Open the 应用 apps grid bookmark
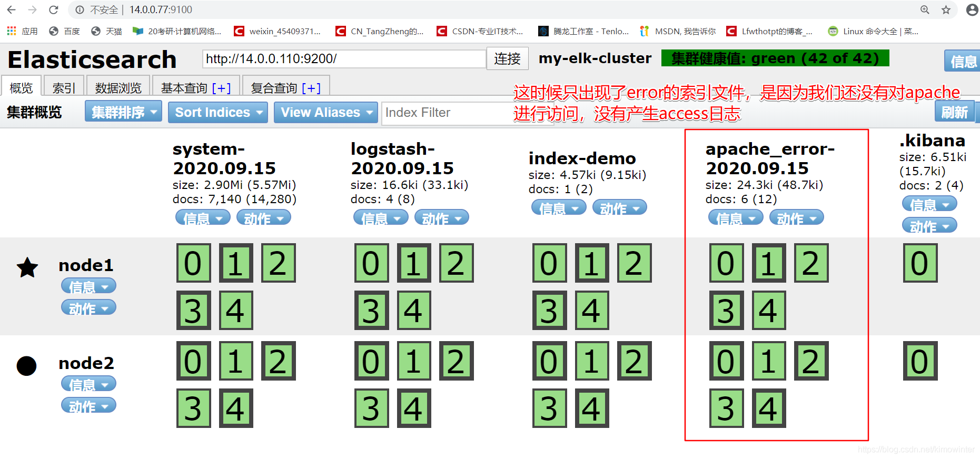Screen dimensions: 980x459 tap(22, 31)
